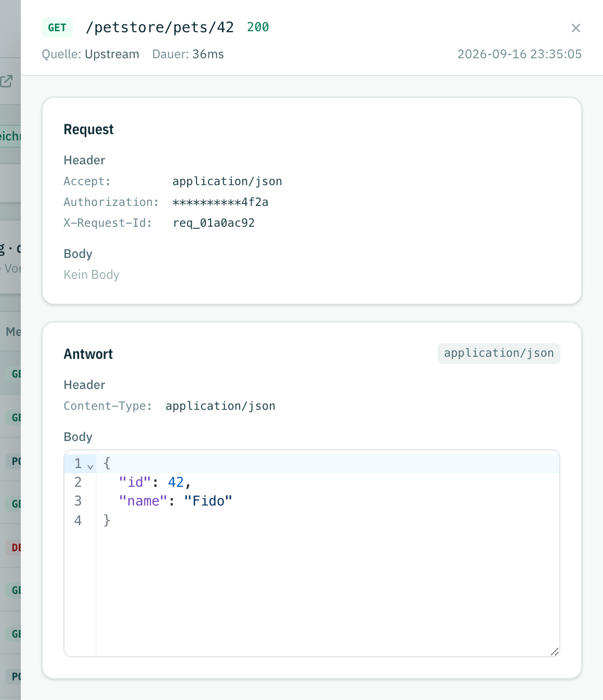Click the GET method badge
Viewport: 603px width, 700px height.
pyautogui.click(x=57, y=28)
